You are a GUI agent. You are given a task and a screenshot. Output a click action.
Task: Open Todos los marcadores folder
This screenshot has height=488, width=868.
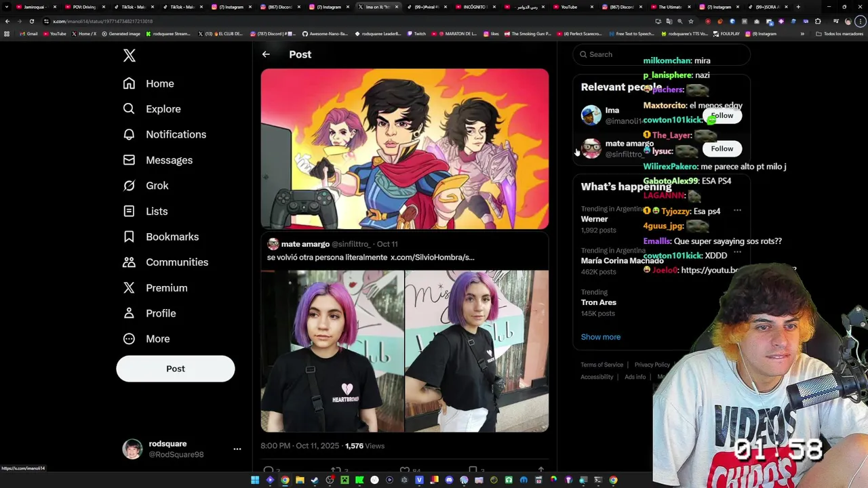point(840,33)
